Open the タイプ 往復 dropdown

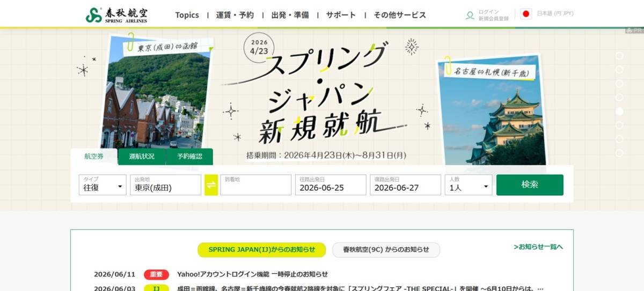pyautogui.click(x=103, y=185)
